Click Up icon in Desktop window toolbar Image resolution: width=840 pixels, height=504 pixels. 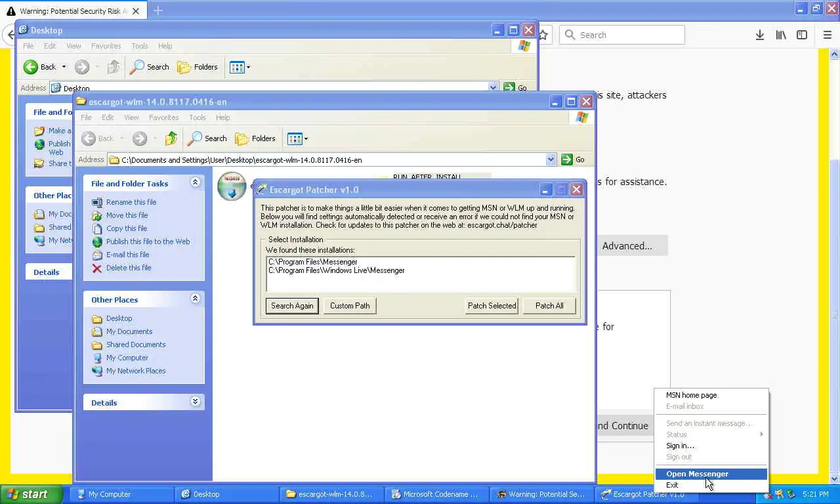(x=114, y=67)
